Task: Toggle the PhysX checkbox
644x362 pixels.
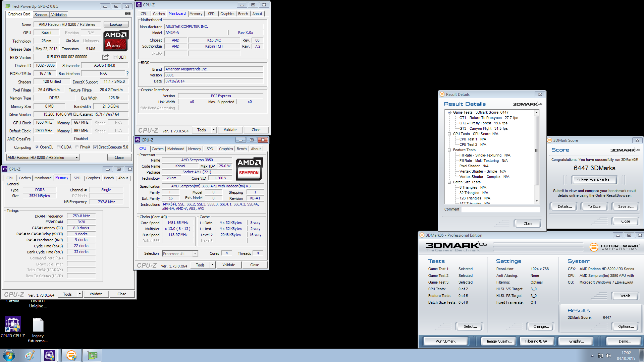Action: coord(77,147)
